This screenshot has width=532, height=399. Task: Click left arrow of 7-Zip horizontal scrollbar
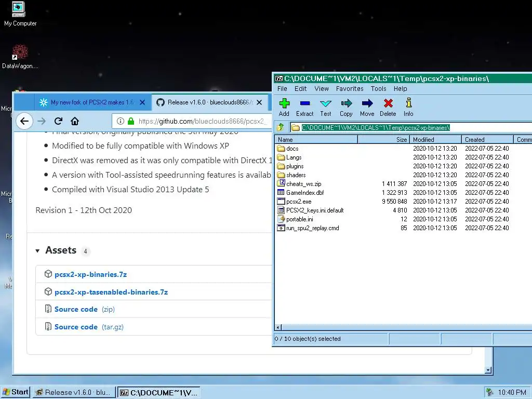click(278, 327)
